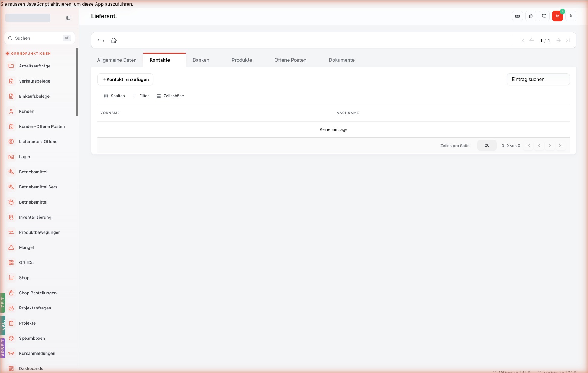Screen dimensions: 588x373
Task: Go to next page in table footer
Action: point(550,146)
